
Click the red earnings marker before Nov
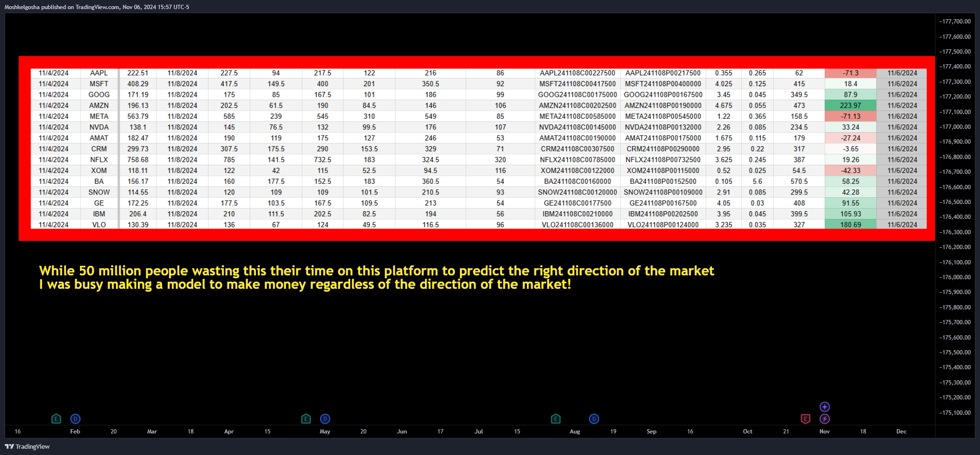click(805, 419)
